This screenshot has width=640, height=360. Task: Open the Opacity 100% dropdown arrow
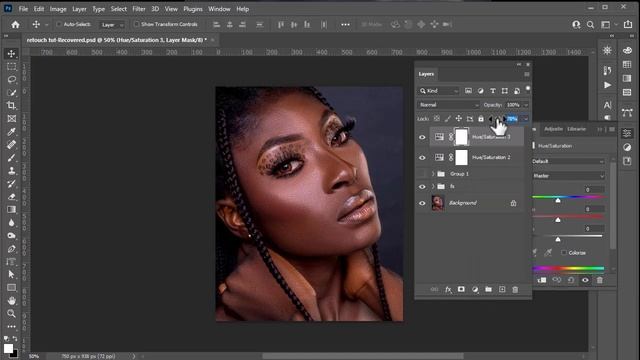(x=526, y=105)
